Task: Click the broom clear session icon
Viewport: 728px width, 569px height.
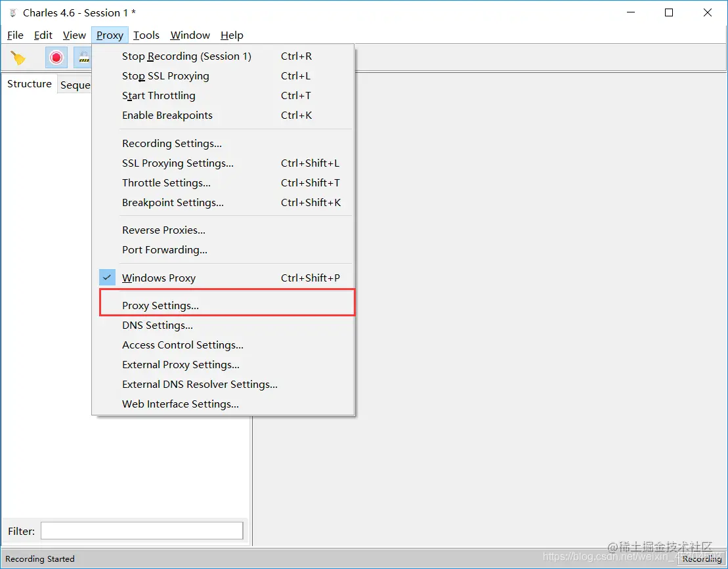Action: pyautogui.click(x=18, y=58)
